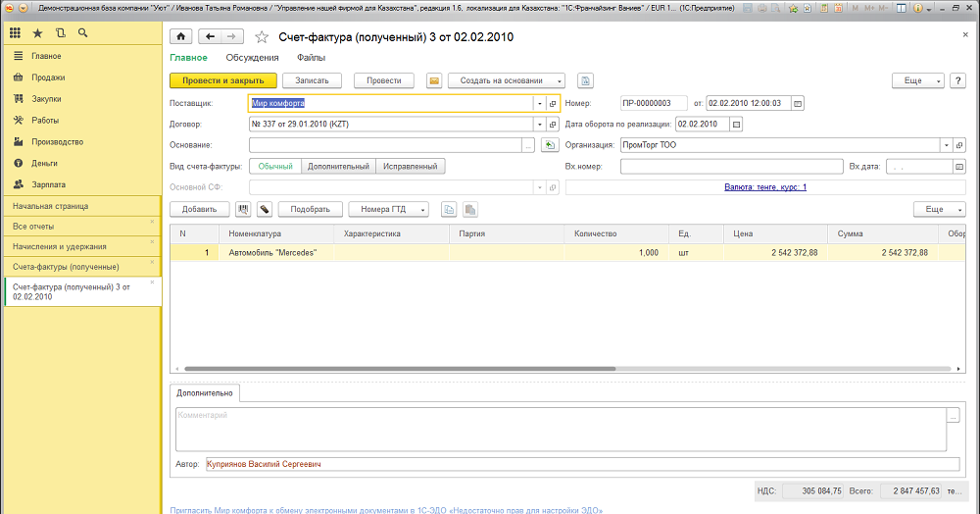980x514 pixels.
Task: Open the Номера ГТД dropdown
Action: click(388, 209)
